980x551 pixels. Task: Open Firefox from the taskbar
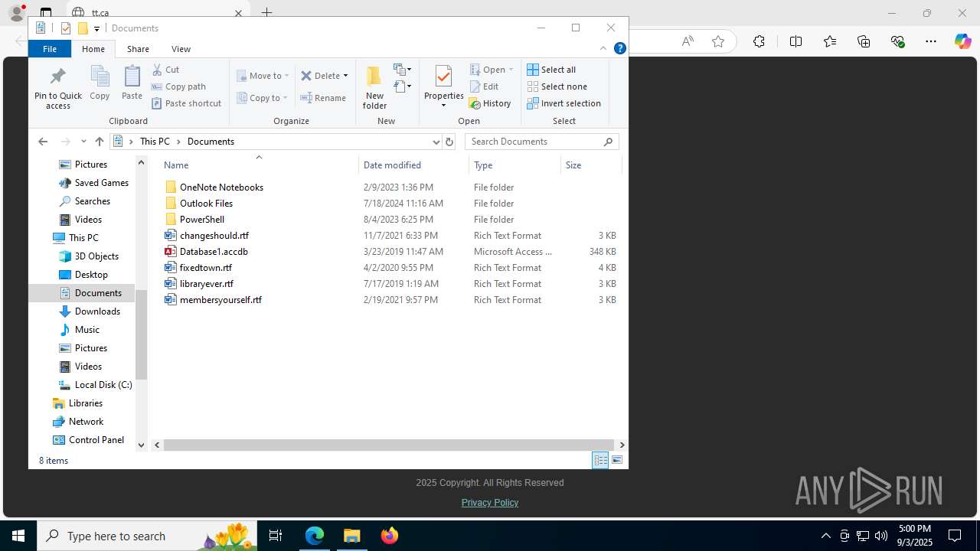[x=389, y=536]
